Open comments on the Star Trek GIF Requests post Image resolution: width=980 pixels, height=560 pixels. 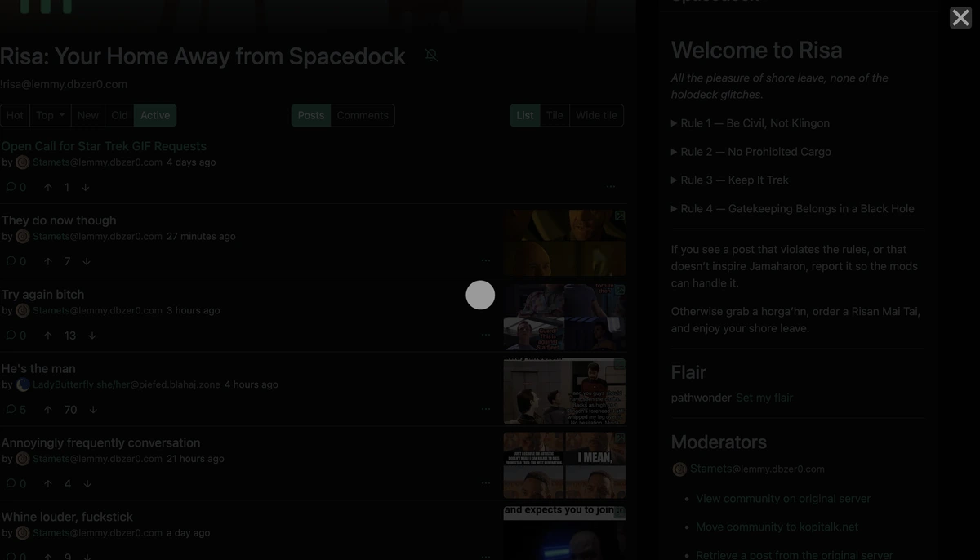13,186
